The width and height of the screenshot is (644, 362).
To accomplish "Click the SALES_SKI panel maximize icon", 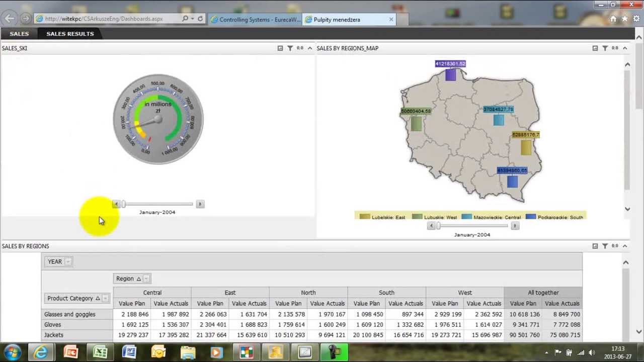I will tap(280, 48).
